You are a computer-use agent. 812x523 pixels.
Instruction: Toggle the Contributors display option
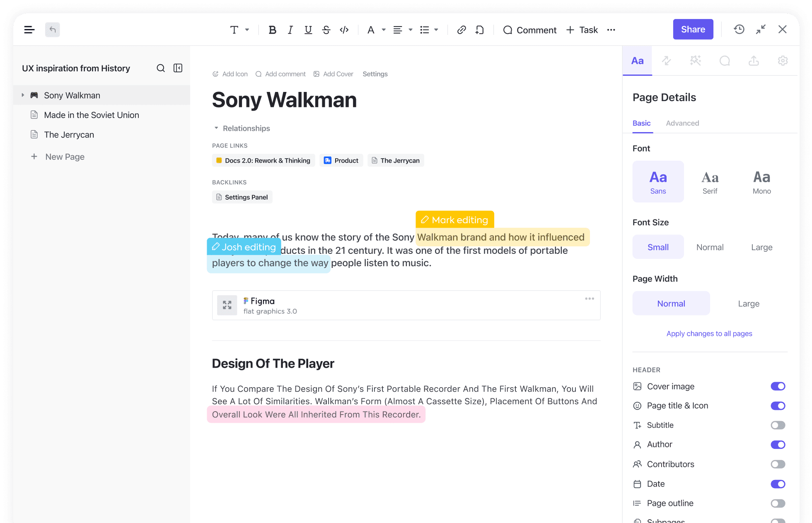778,463
